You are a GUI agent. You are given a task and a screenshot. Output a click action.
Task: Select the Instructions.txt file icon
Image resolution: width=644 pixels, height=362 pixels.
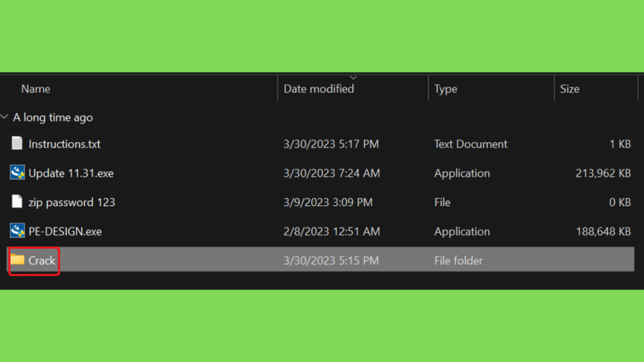coord(17,143)
